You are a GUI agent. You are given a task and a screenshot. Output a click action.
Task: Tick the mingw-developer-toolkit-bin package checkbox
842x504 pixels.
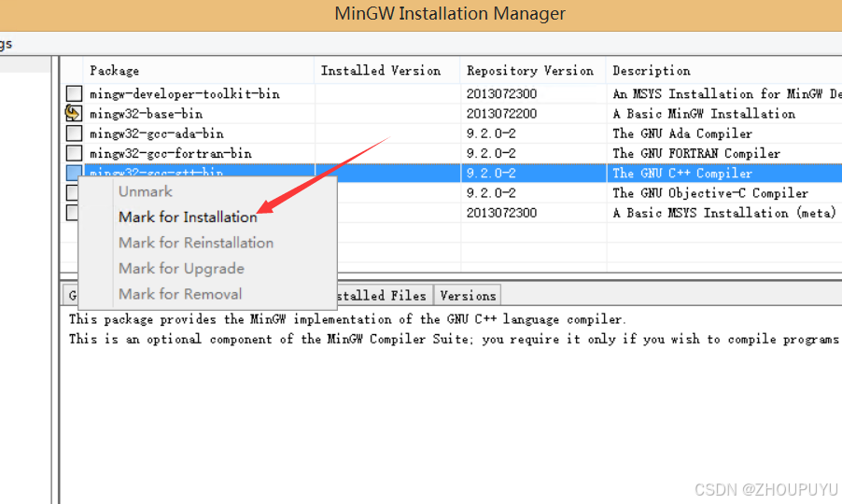tap(74, 93)
